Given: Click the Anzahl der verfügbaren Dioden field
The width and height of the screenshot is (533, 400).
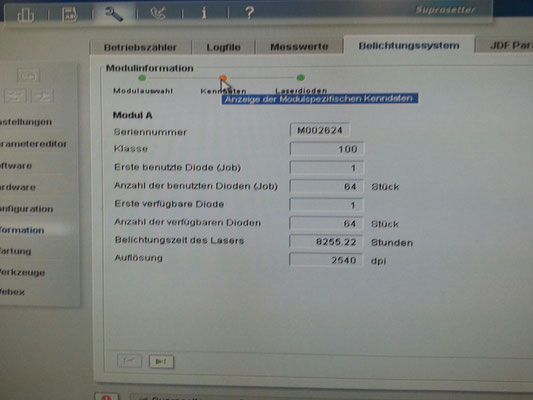Looking at the screenshot, I should (x=326, y=224).
